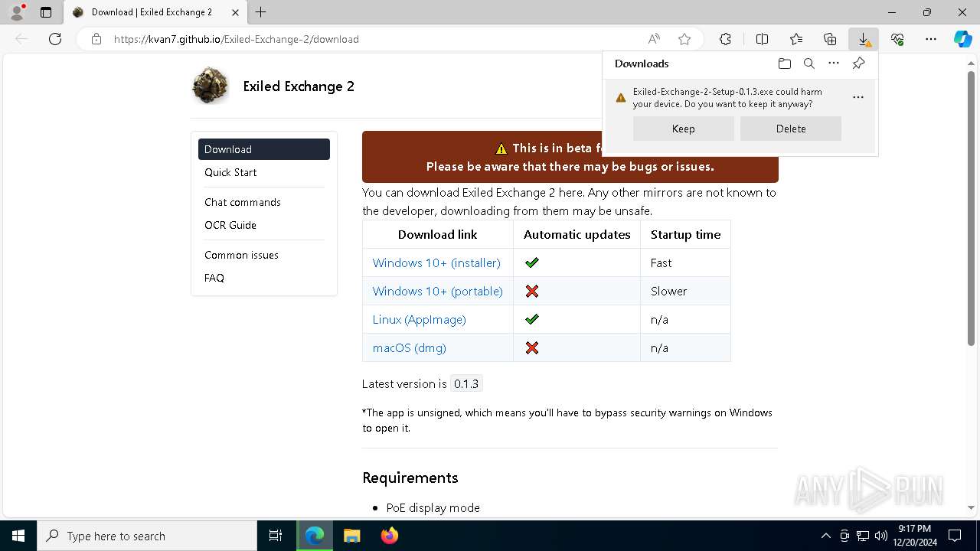
Task: Open volume control in system tray
Action: tap(880, 536)
